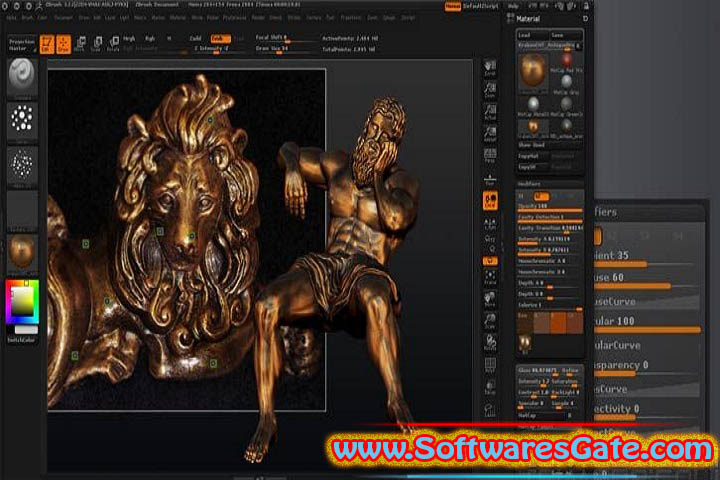
Task: Adjust the Colorize slider in Modifiers
Action: click(x=550, y=305)
